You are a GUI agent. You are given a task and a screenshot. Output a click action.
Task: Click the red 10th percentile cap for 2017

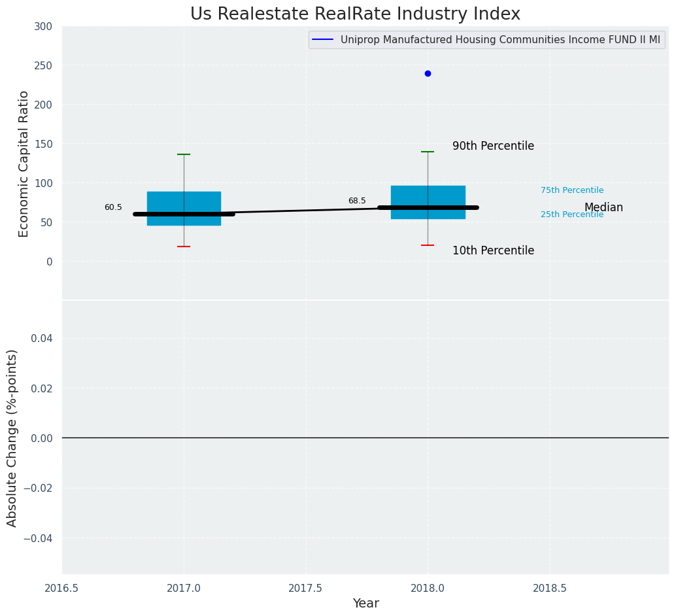point(184,247)
